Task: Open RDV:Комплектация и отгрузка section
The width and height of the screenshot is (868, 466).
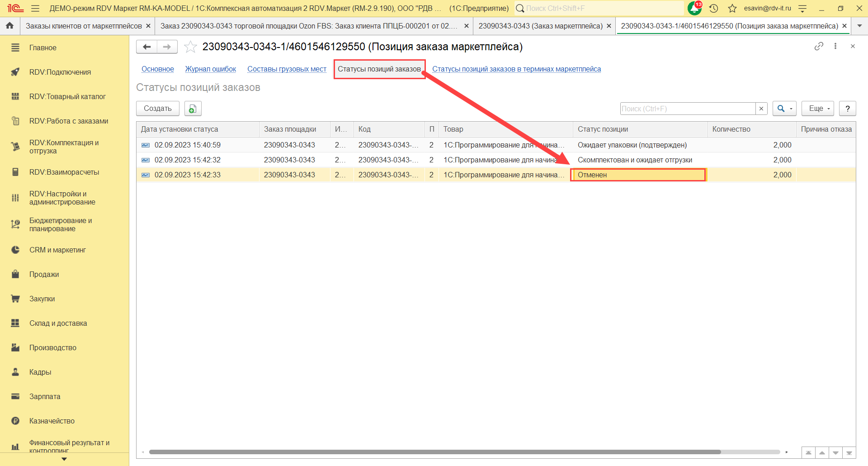Action: click(64, 147)
